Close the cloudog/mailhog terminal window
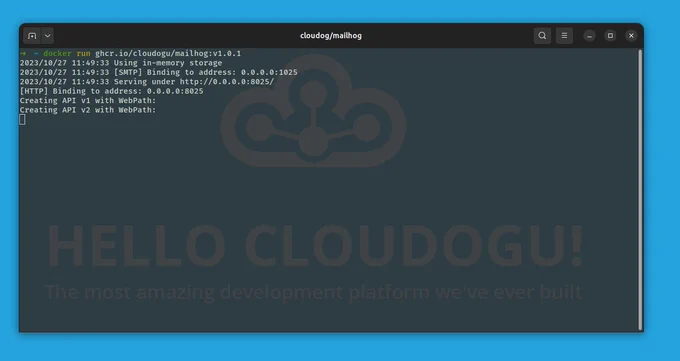680x361 pixels. pyautogui.click(x=631, y=36)
